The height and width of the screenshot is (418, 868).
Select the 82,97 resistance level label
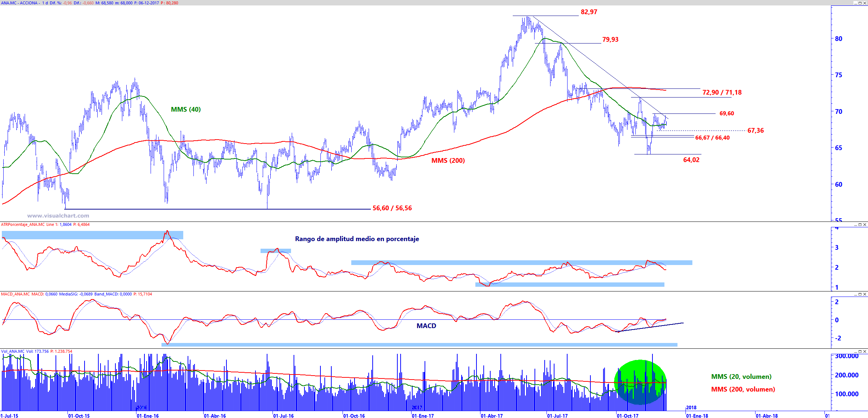click(589, 12)
